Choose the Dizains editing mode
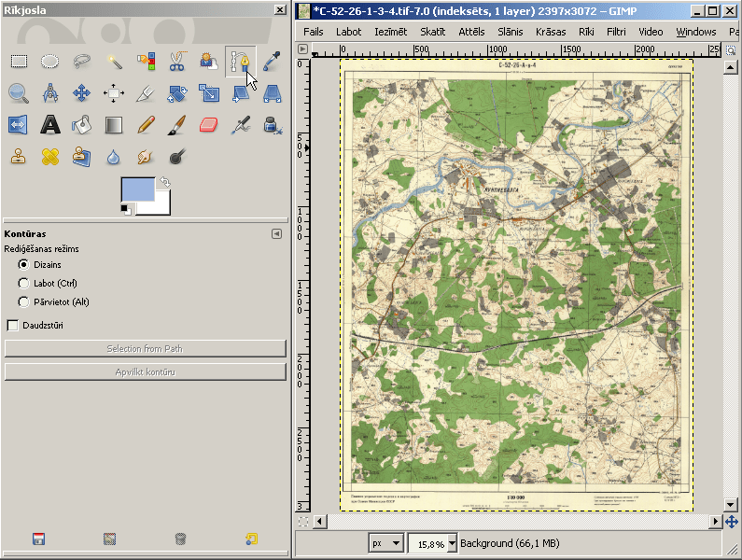 click(23, 265)
